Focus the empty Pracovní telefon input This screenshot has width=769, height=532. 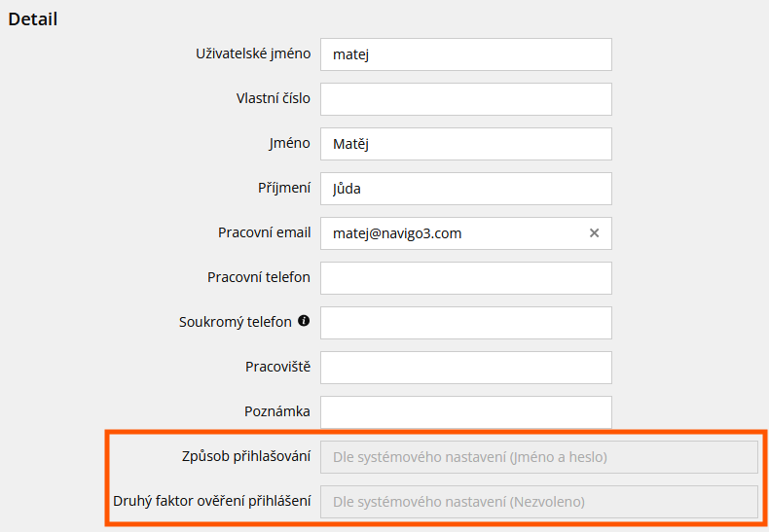[x=465, y=278]
